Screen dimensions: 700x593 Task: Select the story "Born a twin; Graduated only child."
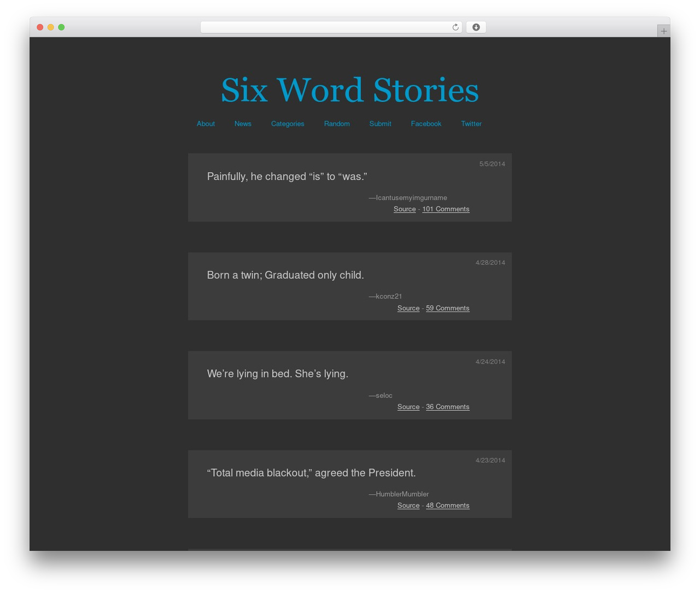[285, 275]
